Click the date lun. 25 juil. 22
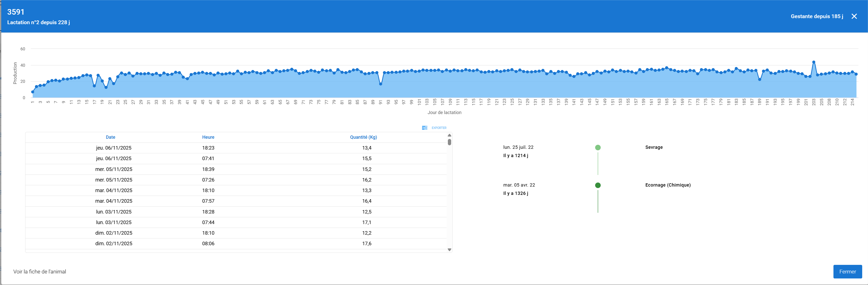The height and width of the screenshot is (285, 868). tap(518, 147)
